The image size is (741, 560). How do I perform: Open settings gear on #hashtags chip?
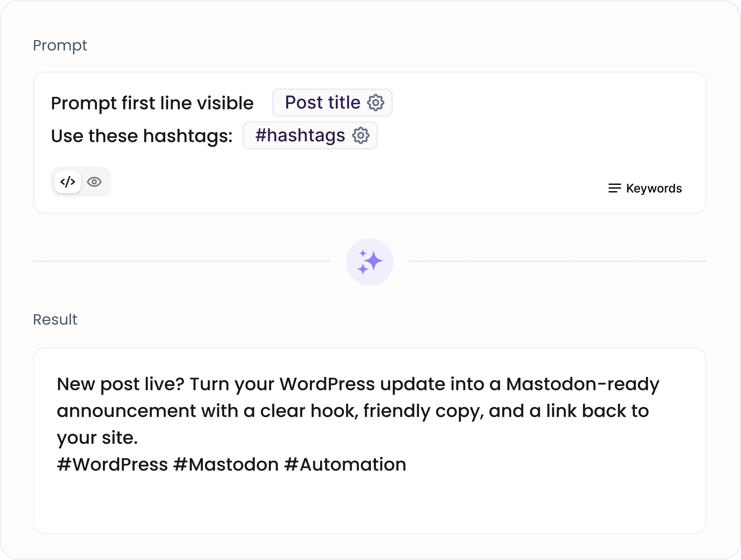coord(361,135)
